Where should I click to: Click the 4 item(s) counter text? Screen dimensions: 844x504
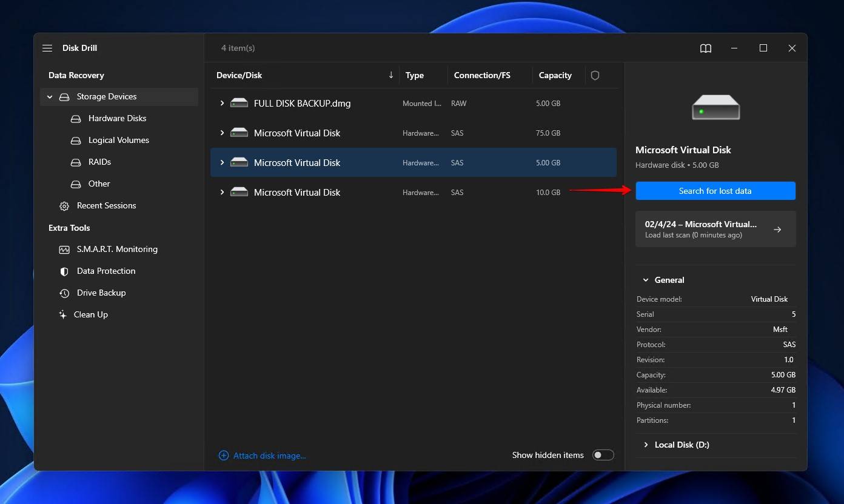tap(238, 48)
